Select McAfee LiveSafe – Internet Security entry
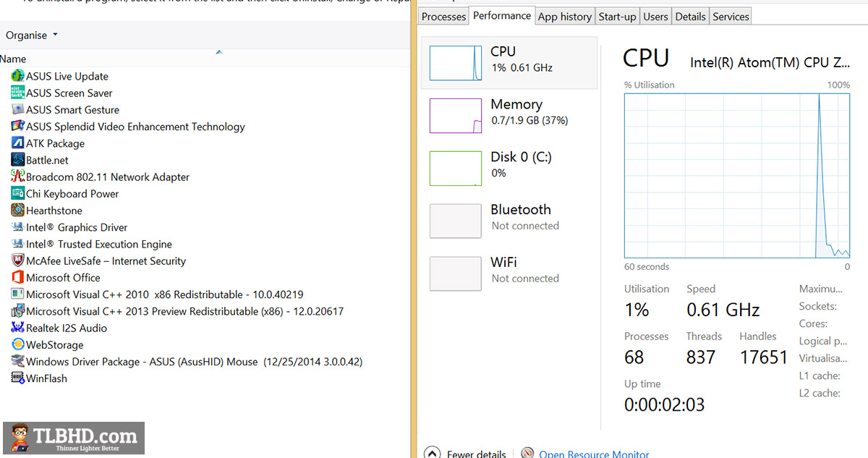Viewport: 868px width, 458px height. 106,260
